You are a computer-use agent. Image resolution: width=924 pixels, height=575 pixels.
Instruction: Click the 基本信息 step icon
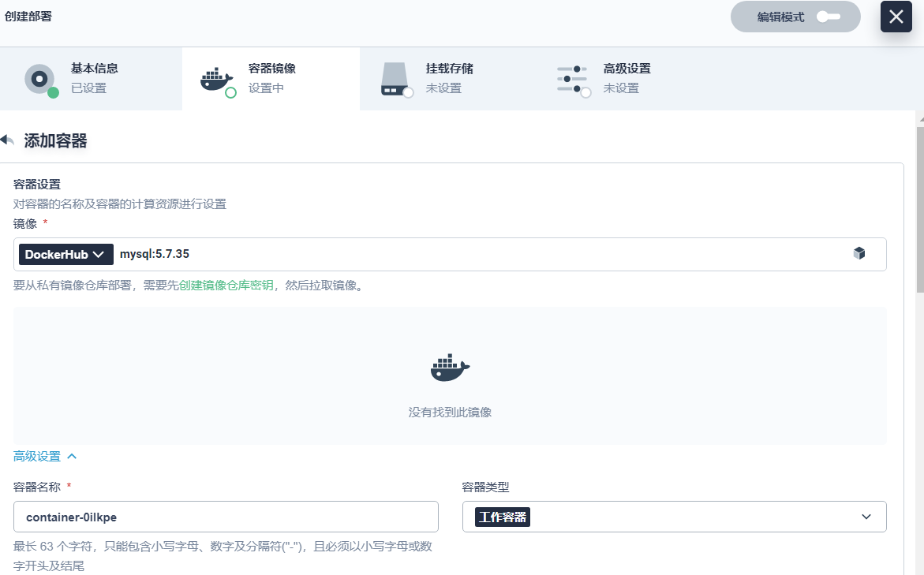point(40,79)
